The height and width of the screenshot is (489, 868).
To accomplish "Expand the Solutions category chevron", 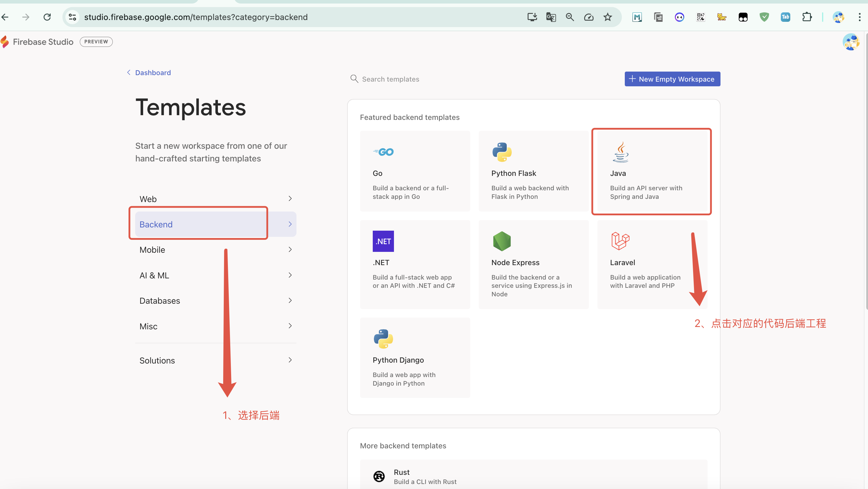I will click(290, 360).
